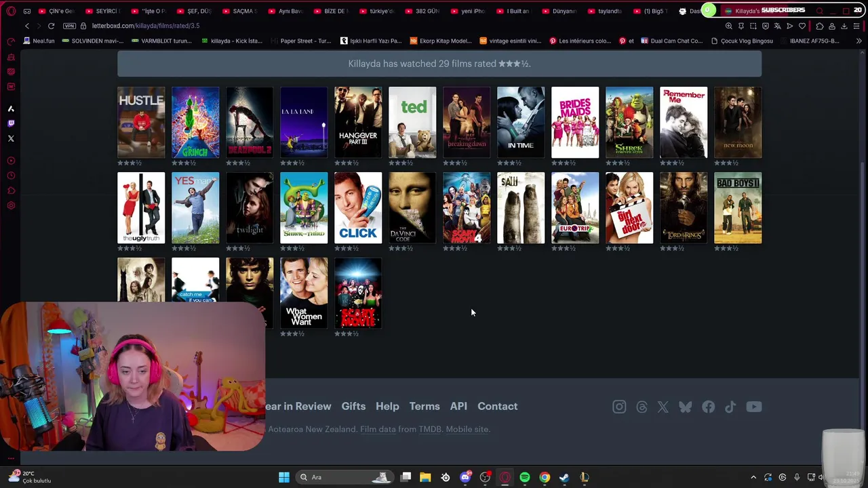Open Letterboxd X icon in footer
The width and height of the screenshot is (868, 488).
coord(663,407)
